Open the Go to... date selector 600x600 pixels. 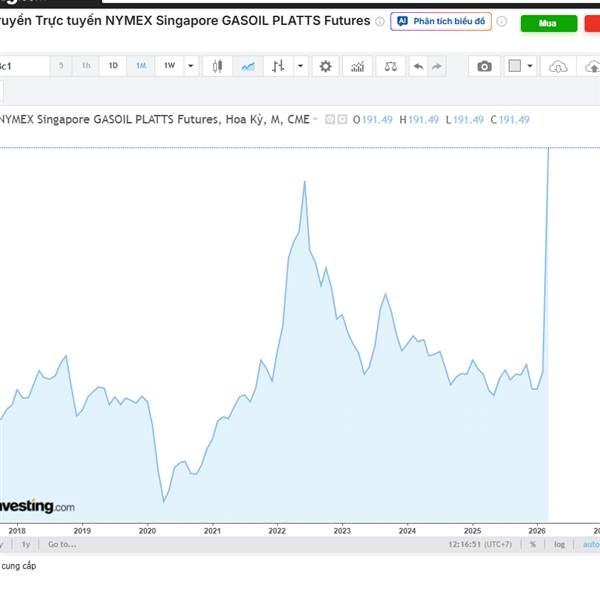pos(62,544)
